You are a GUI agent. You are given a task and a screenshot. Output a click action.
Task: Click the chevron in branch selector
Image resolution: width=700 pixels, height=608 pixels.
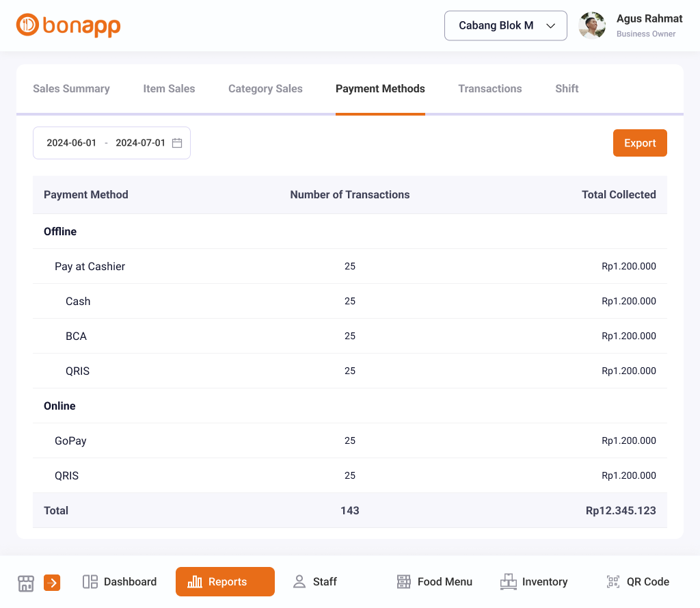550,26
